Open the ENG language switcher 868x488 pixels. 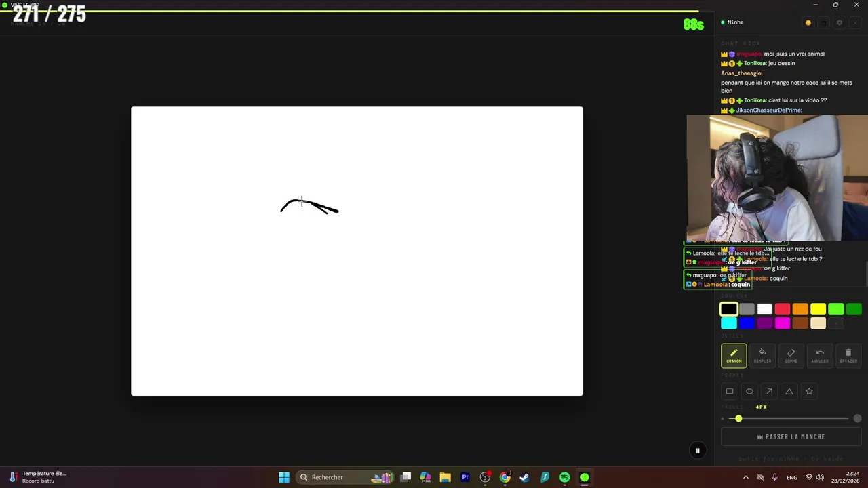pos(792,477)
